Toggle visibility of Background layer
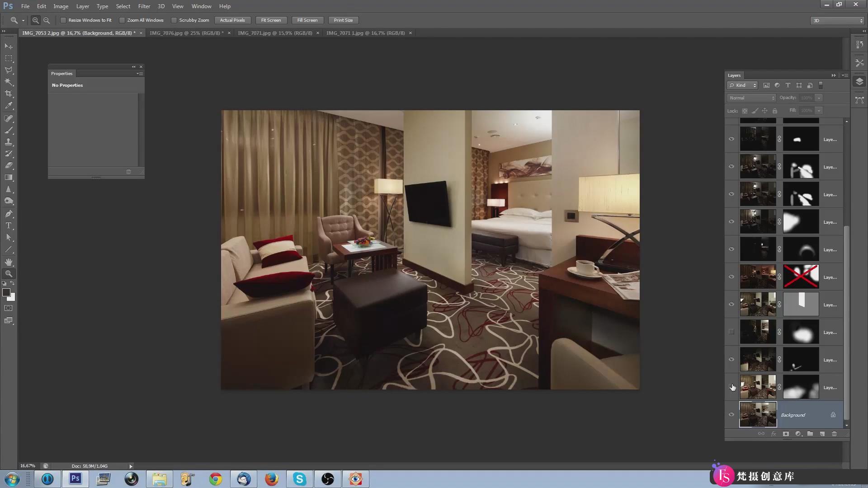The image size is (868, 488). coord(731,415)
